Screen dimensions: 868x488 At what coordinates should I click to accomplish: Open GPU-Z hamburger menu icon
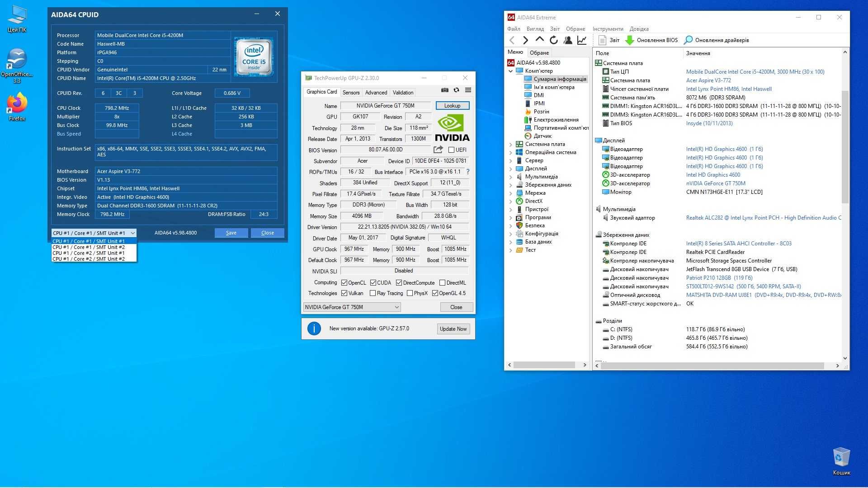click(x=468, y=90)
